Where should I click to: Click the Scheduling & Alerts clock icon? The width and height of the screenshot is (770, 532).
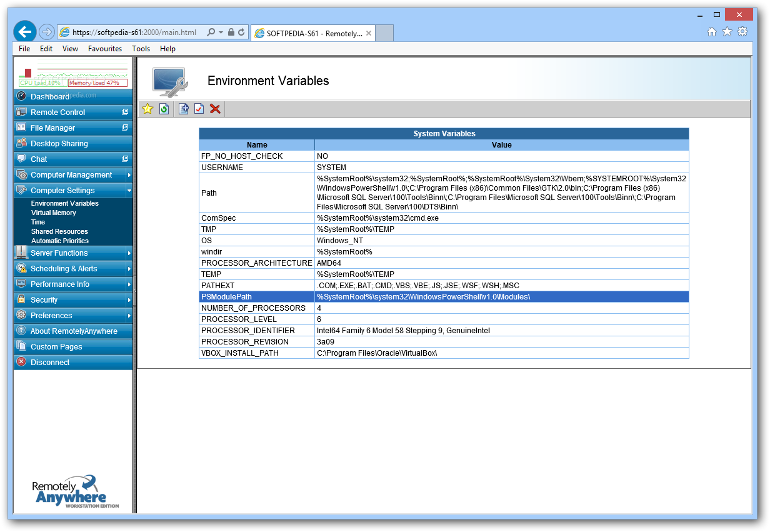pos(21,268)
